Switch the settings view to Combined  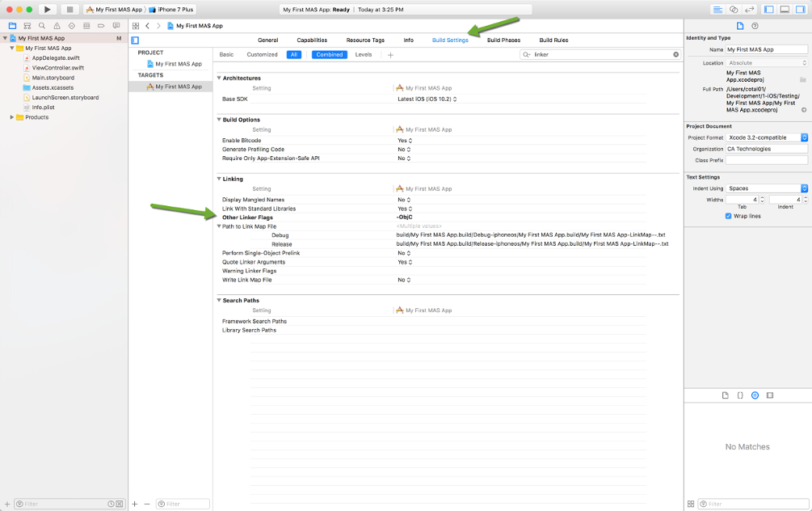[330, 54]
